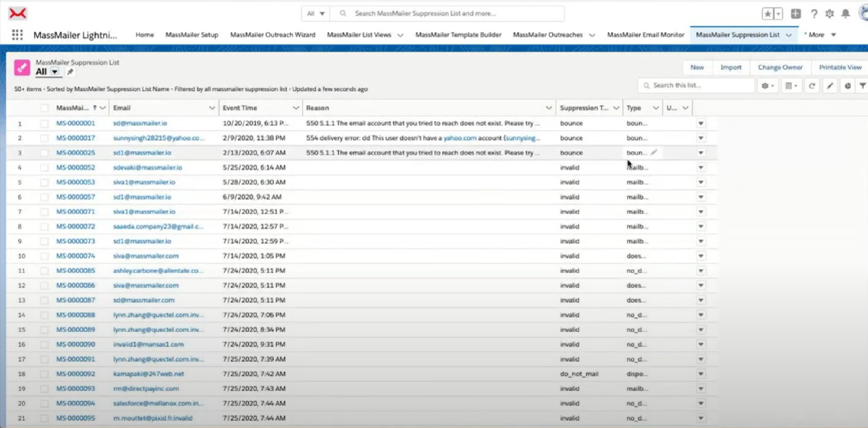
Task: Select the checkbox for MS-0000052
Action: point(44,167)
